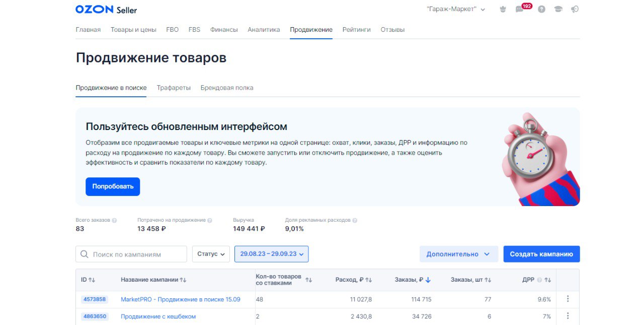Click the Попробовать button

pyautogui.click(x=113, y=186)
